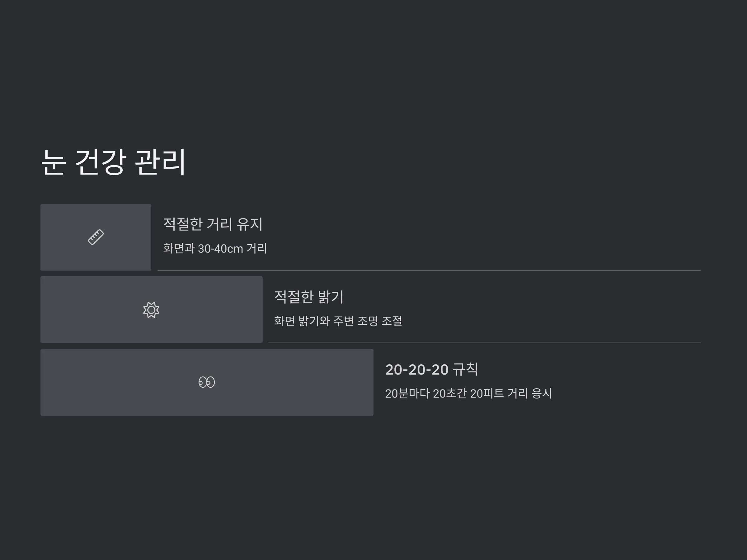Select the heading 20-20-20 규칙
This screenshot has height=560, width=747.
click(x=432, y=369)
